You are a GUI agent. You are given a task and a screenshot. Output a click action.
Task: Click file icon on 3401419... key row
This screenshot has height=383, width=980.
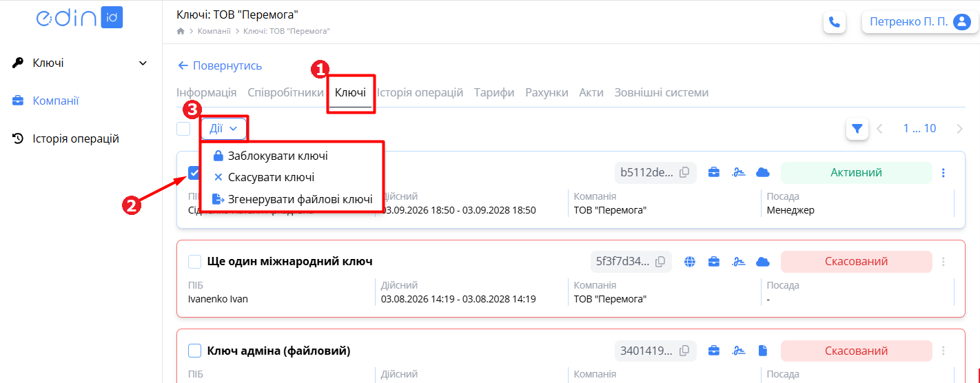coord(762,351)
